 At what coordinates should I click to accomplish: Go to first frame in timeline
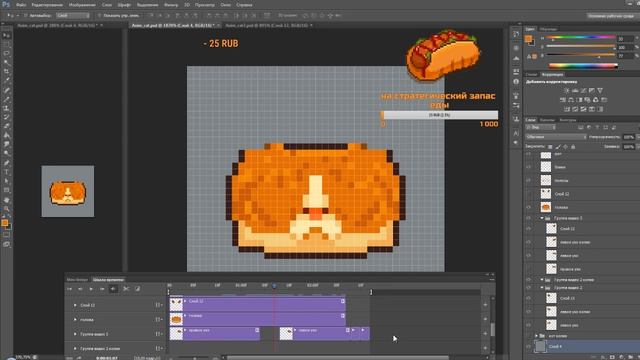(69, 289)
